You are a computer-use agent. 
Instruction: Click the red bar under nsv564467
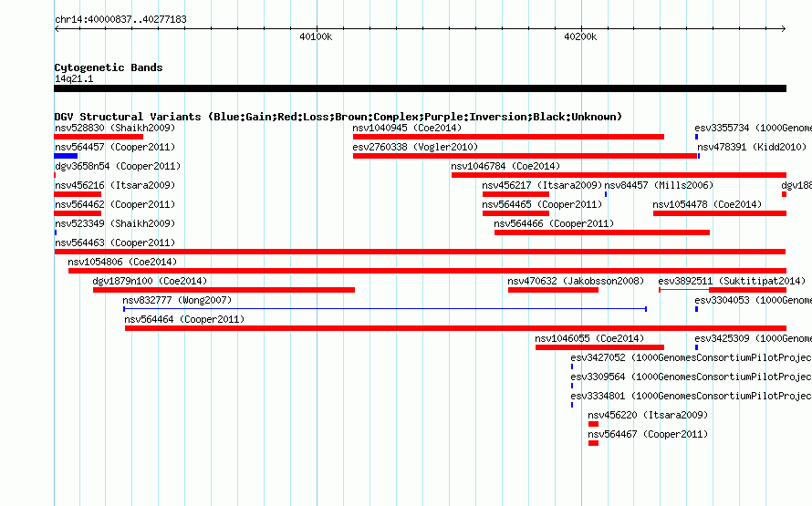593,443
